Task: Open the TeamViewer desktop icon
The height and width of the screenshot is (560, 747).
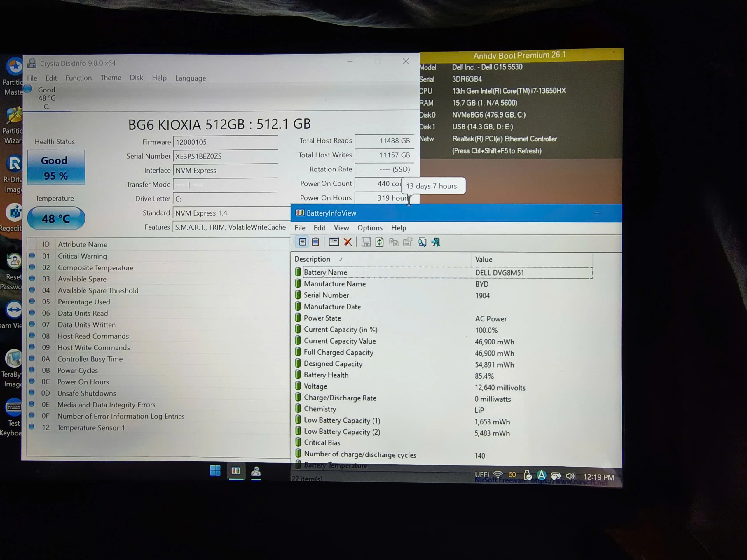Action: 13,315
